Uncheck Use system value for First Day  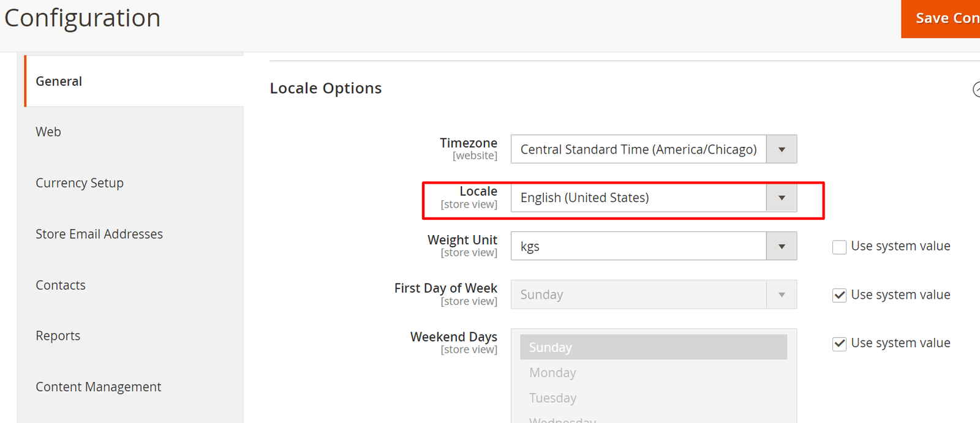[840, 295]
